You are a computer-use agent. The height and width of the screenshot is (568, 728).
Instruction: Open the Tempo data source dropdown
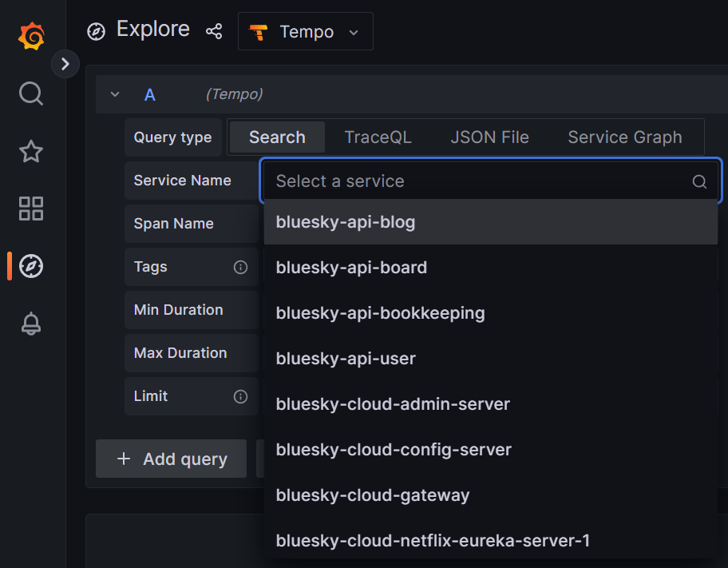click(x=306, y=32)
